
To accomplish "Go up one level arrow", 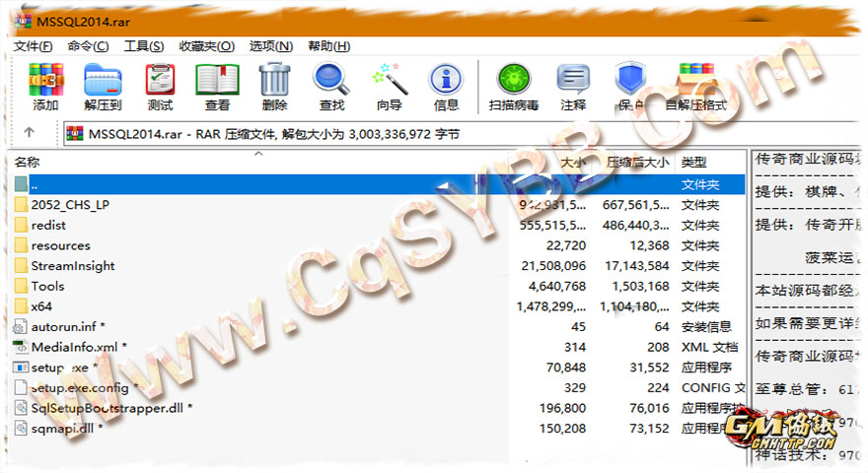I will tap(29, 133).
